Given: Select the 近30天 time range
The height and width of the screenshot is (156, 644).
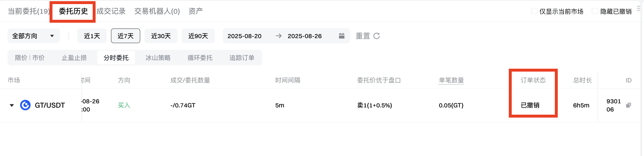Looking at the screenshot, I should click(x=161, y=36).
